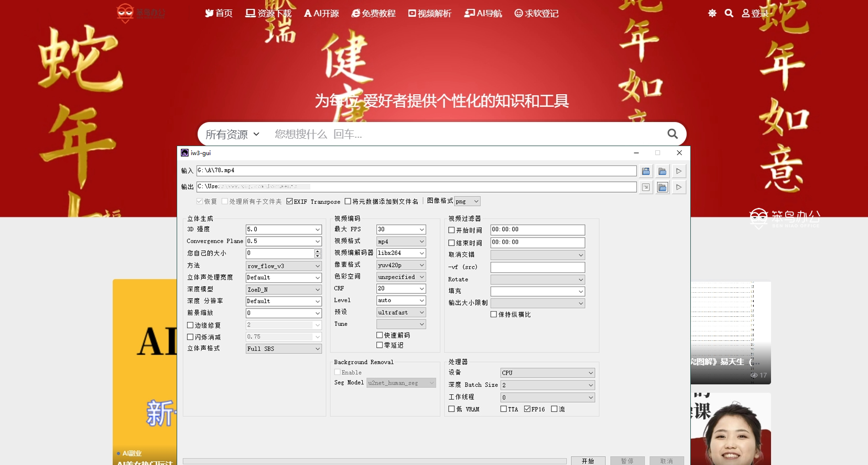The image size is (868, 465).
Task: Play the input video file
Action: coord(679,171)
